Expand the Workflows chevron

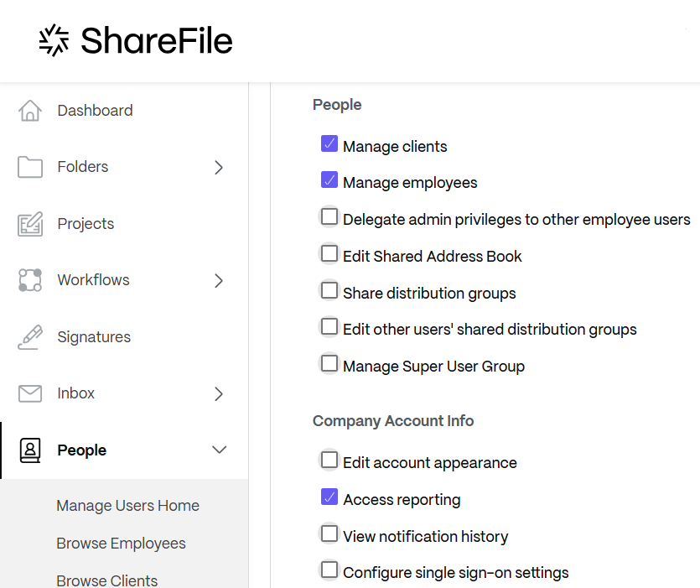coord(219,280)
